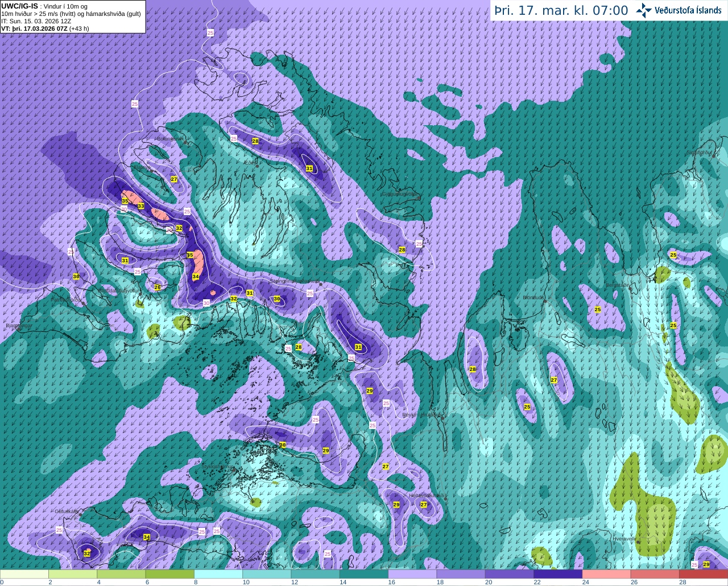This screenshot has width=728, height=586.
Task: Click the Bergstaðir station label
Action: click(x=618, y=285)
